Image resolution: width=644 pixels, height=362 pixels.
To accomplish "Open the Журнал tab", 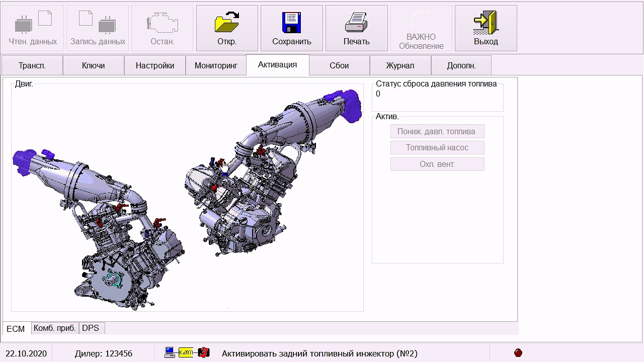I will coord(400,65).
